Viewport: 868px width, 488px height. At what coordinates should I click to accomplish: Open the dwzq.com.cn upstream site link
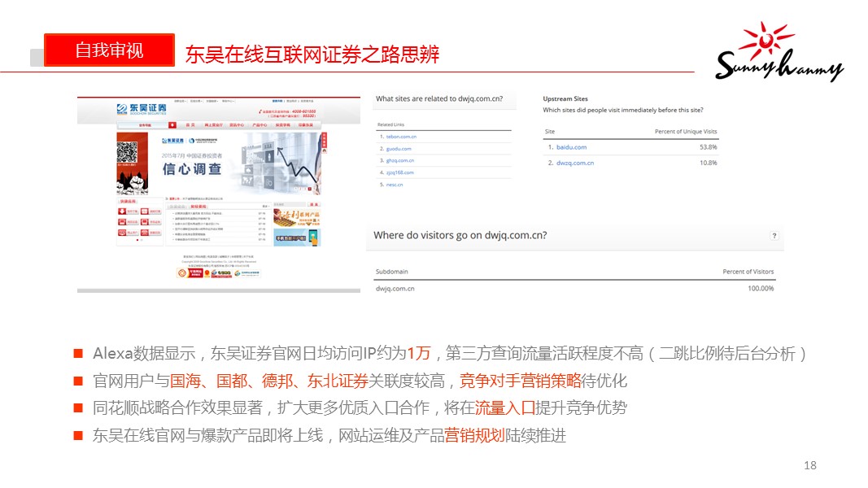[575, 163]
